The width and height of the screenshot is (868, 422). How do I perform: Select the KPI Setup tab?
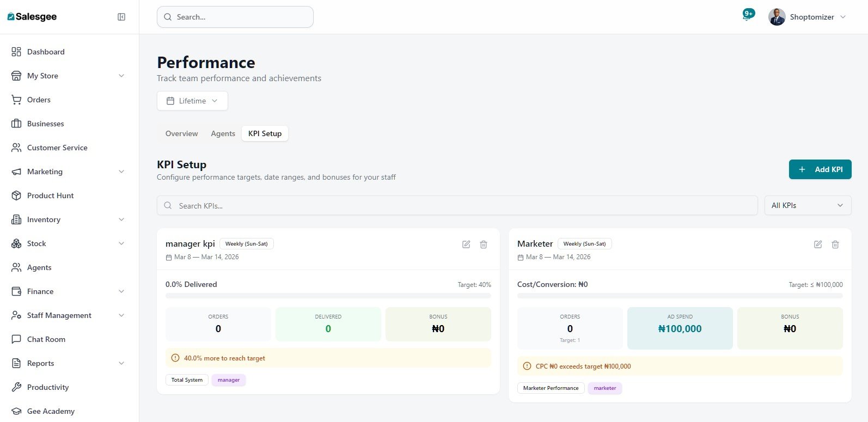click(265, 133)
